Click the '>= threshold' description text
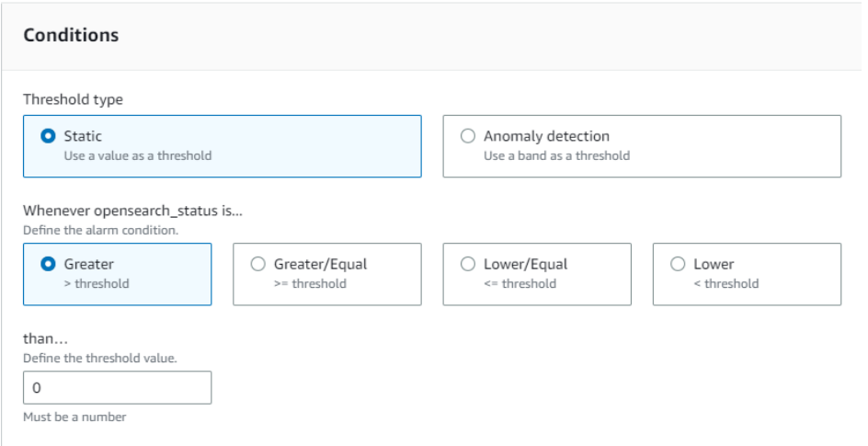The image size is (868, 446). [x=311, y=284]
